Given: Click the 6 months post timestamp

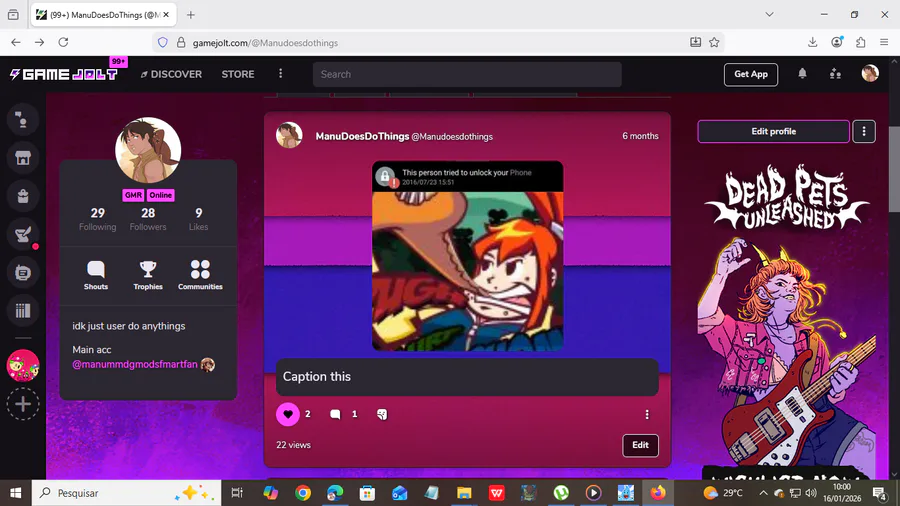Looking at the screenshot, I should [x=640, y=136].
